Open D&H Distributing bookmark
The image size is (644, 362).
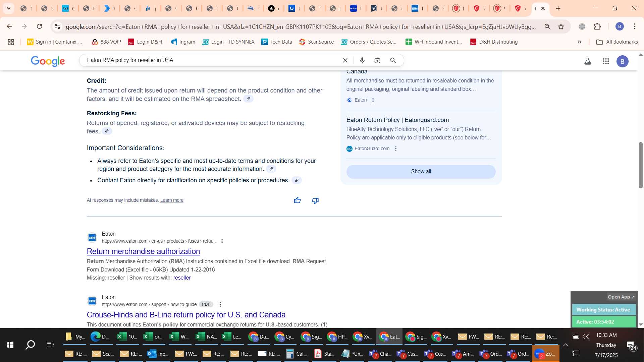[x=494, y=42]
